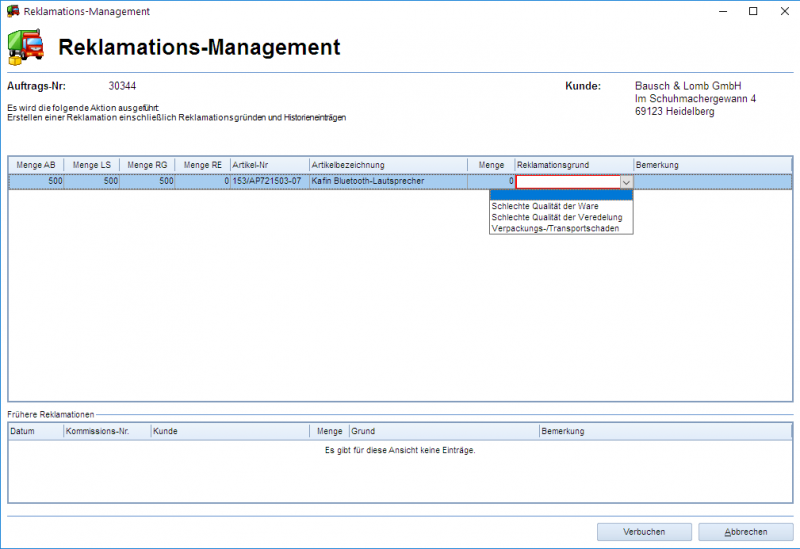The image size is (800, 549).
Task: Click the small title bar app icon
Action: [x=12, y=11]
